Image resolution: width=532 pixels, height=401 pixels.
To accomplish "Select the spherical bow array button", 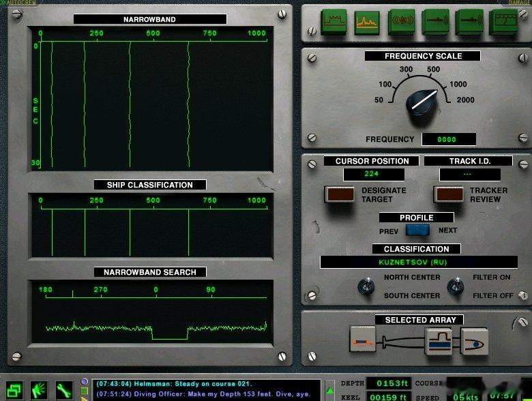I will click(x=474, y=341).
